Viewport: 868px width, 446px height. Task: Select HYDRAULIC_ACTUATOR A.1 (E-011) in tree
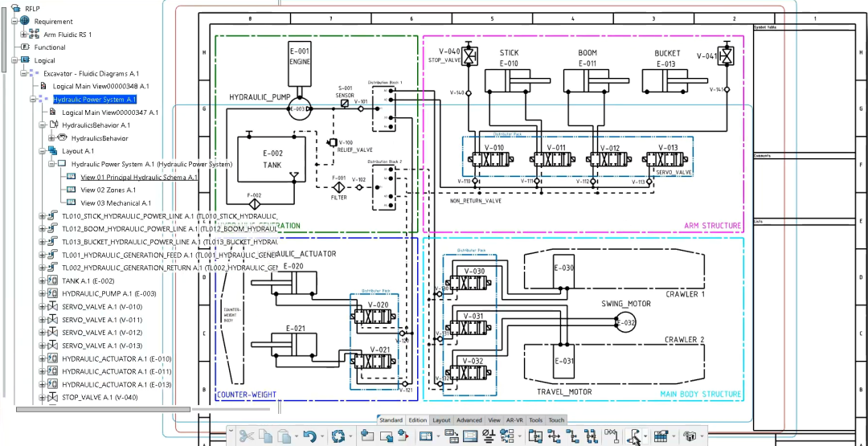(x=117, y=371)
